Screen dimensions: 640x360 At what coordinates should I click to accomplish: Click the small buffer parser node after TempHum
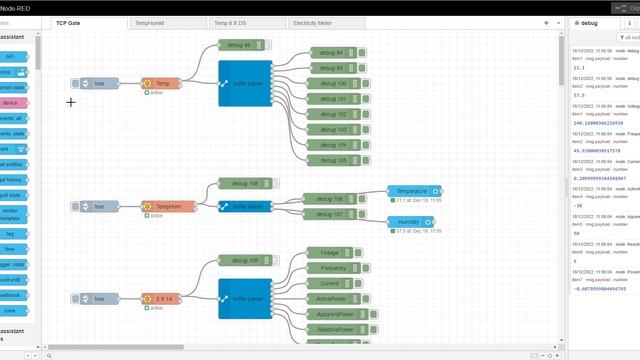click(245, 207)
